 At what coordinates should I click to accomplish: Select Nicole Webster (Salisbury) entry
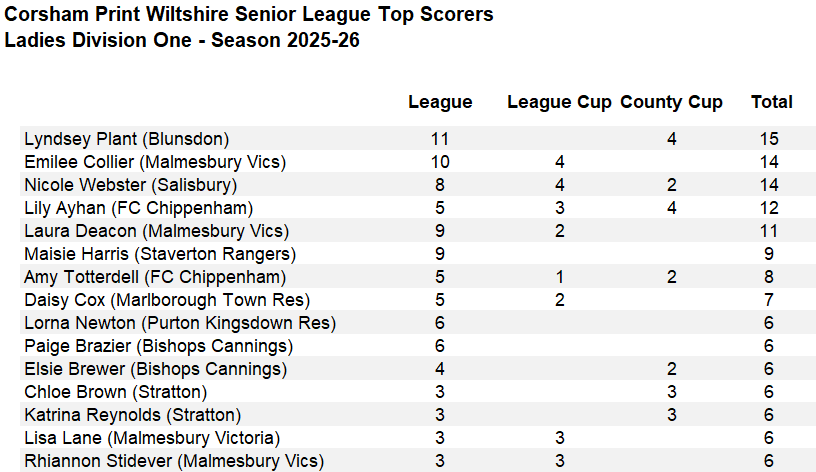(x=130, y=185)
